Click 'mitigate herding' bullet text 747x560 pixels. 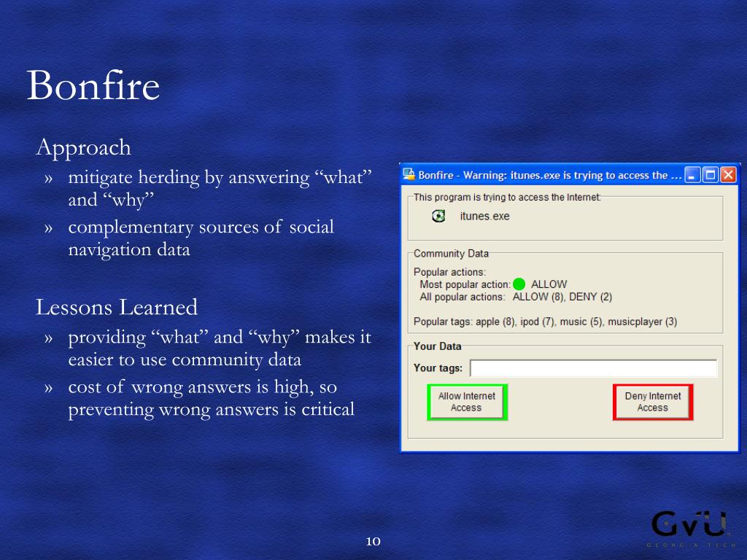coord(220,189)
